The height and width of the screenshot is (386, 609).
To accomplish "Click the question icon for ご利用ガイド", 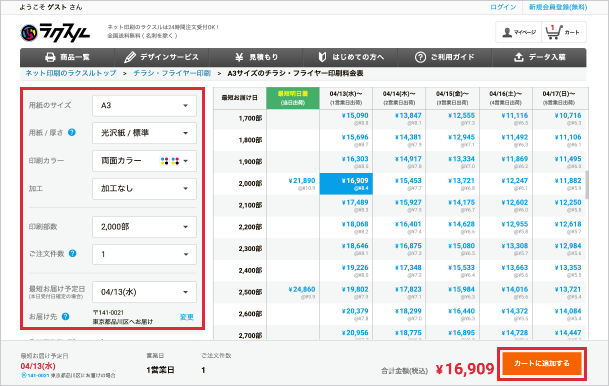I will point(420,57).
